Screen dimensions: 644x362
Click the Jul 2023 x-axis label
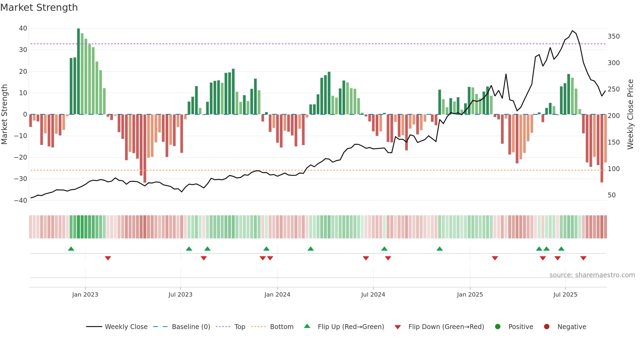tap(180, 294)
